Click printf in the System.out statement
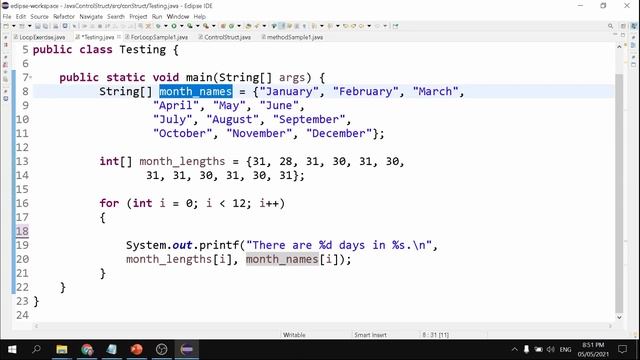Viewport: 640px width, 360px height. point(219,245)
